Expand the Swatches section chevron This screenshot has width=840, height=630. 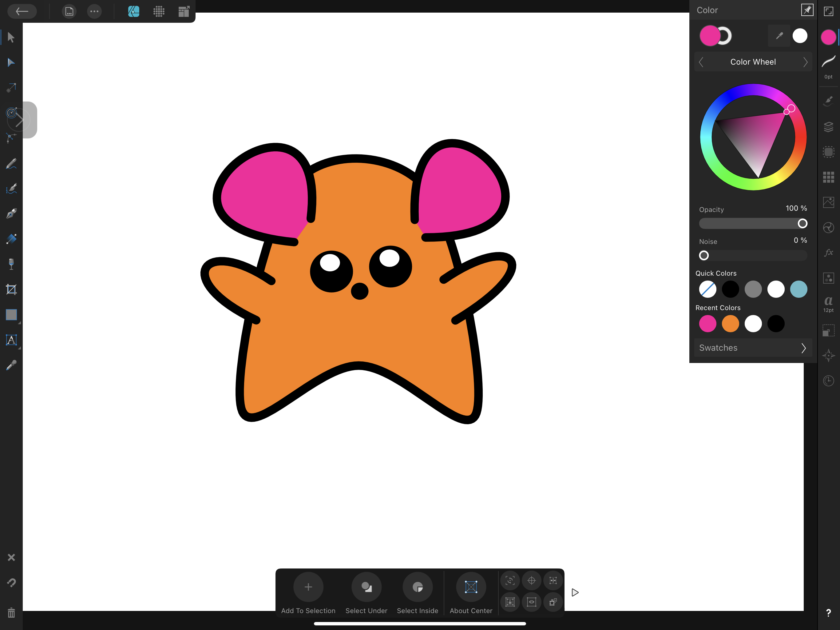(x=803, y=348)
